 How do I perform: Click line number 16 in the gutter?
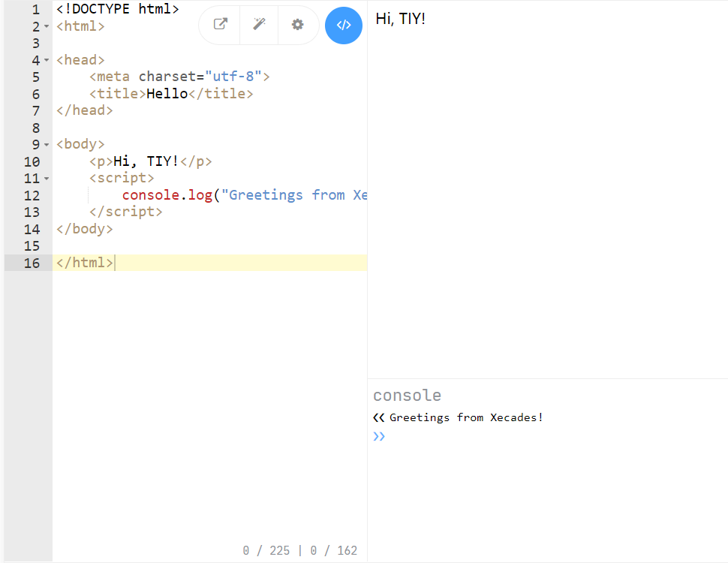tap(32, 263)
